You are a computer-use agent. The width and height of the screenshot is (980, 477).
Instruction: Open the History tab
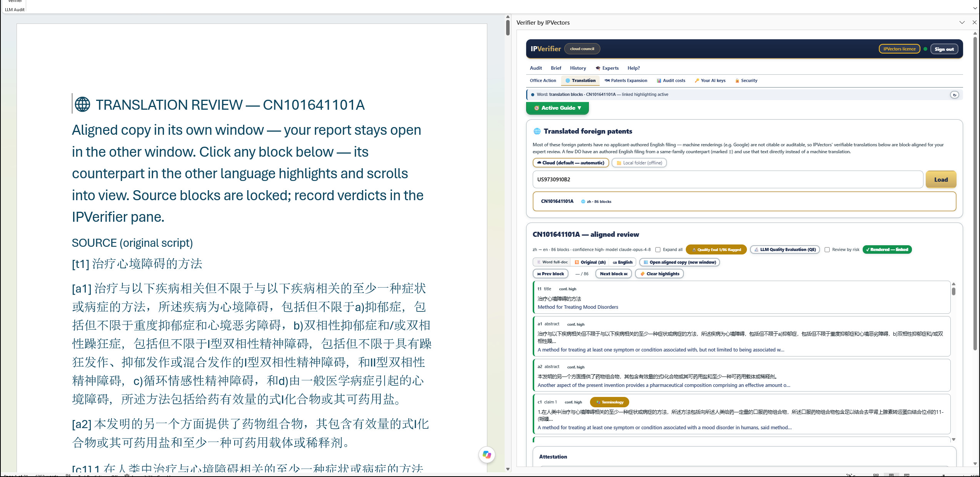point(578,68)
